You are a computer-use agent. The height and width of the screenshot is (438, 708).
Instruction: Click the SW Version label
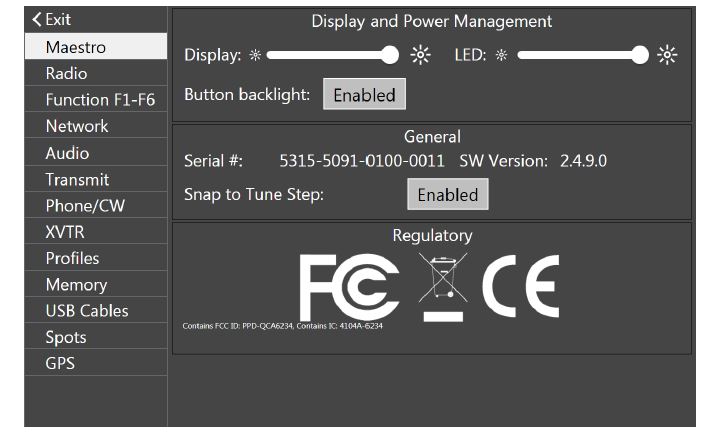coord(503,161)
